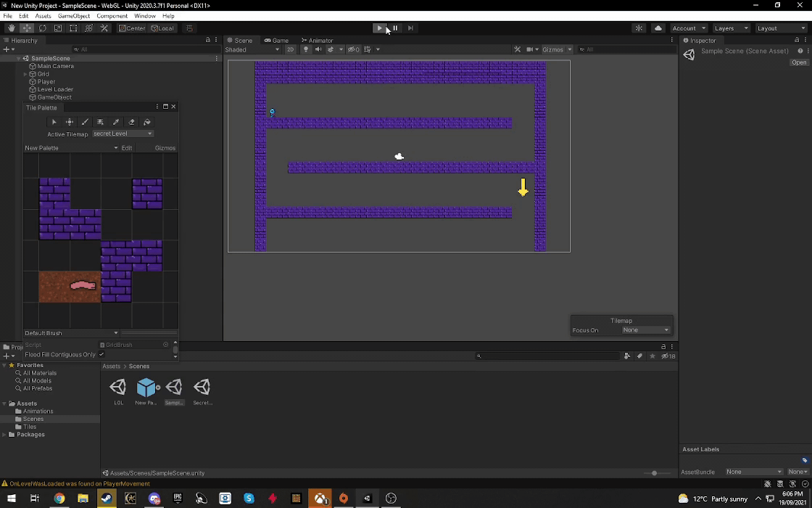Image resolution: width=812 pixels, height=508 pixels.
Task: Toggle Inspector panel lock
Action: click(797, 40)
